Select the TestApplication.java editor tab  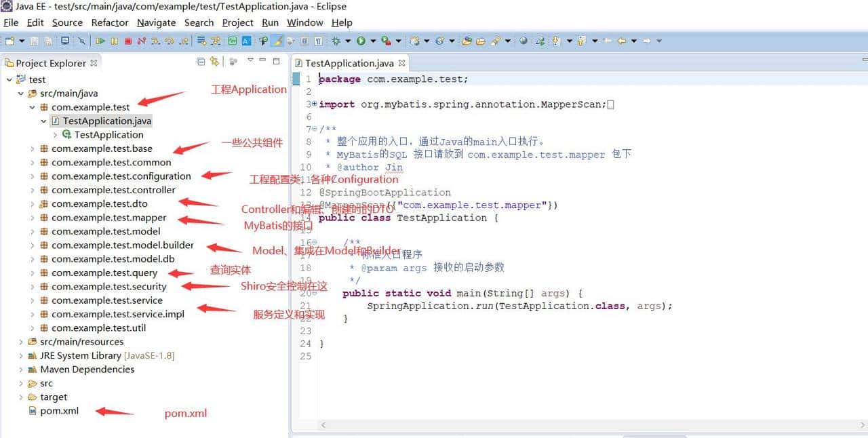click(x=348, y=62)
